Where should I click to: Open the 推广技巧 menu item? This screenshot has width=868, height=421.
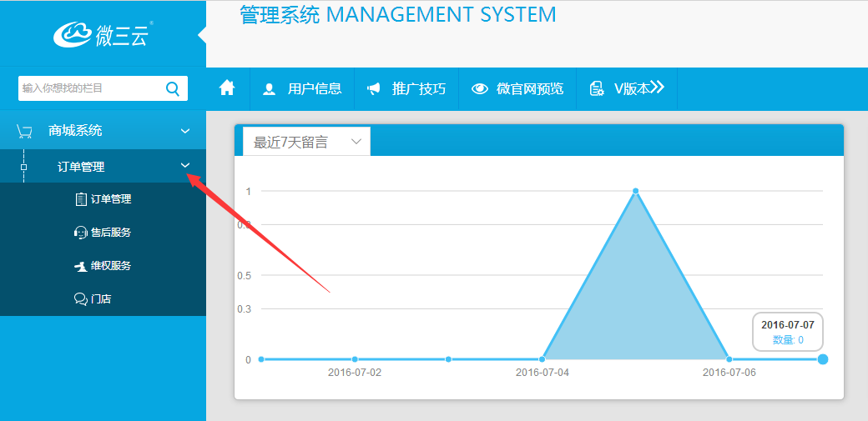[407, 88]
